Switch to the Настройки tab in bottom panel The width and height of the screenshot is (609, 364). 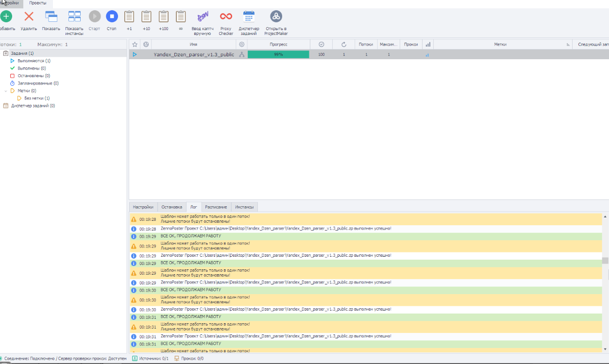(143, 207)
